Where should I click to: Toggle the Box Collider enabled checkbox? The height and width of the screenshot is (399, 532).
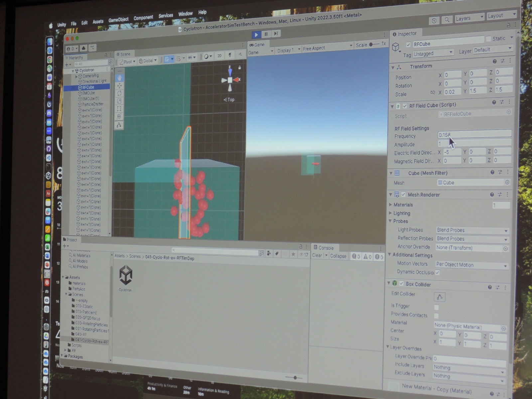[x=401, y=284]
